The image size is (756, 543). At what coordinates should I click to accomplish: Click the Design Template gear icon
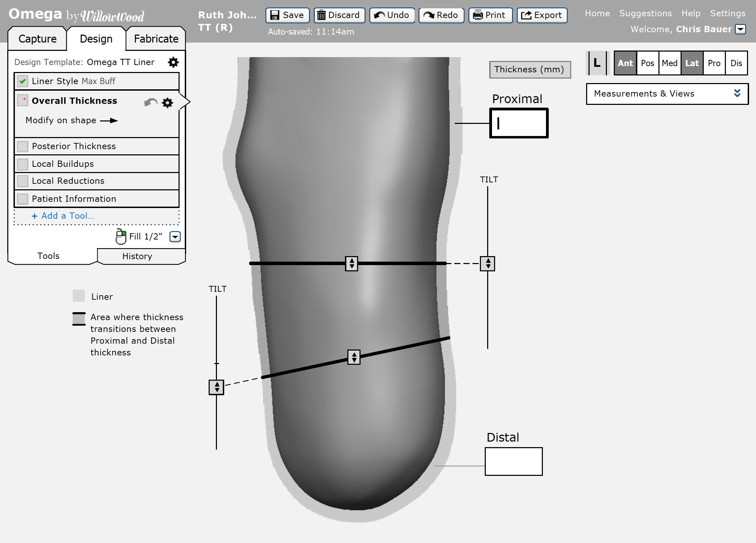(173, 62)
